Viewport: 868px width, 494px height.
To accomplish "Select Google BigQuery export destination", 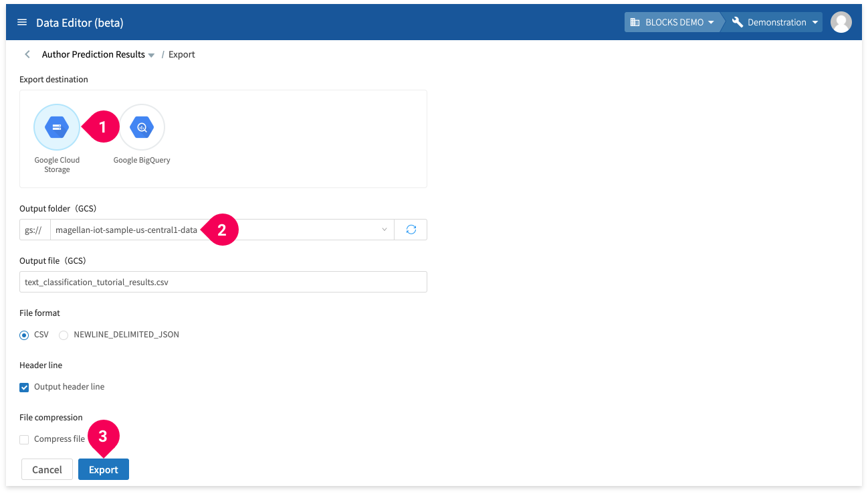I will 142,127.
